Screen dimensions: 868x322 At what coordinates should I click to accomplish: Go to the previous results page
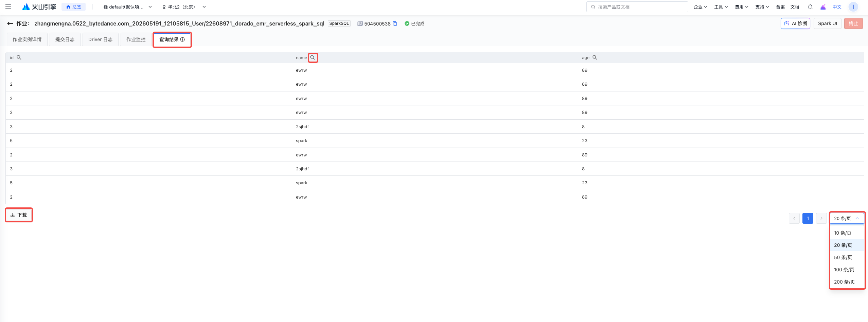coord(794,218)
